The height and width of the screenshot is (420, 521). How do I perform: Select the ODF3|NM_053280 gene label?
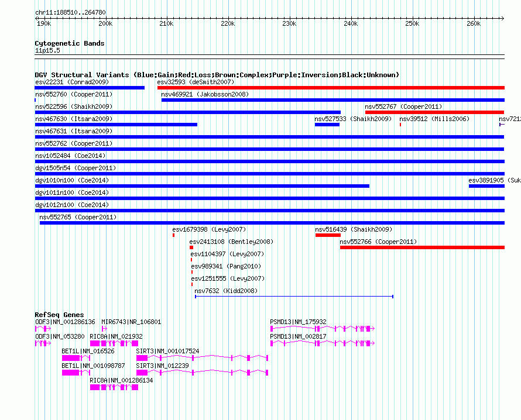pyautogui.click(x=60, y=337)
